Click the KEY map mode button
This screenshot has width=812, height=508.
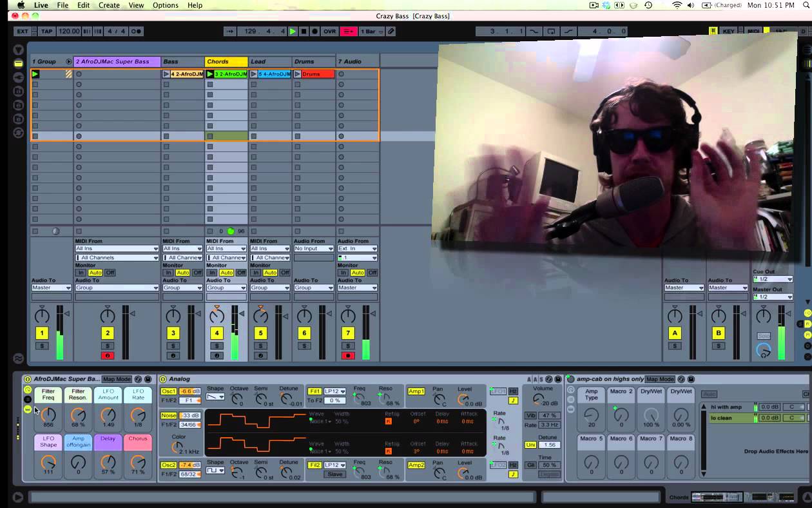pyautogui.click(x=728, y=31)
